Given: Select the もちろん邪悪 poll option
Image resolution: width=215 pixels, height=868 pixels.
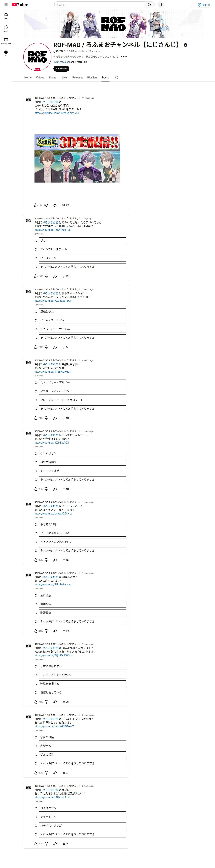Looking at the screenshot, I should point(81,525).
